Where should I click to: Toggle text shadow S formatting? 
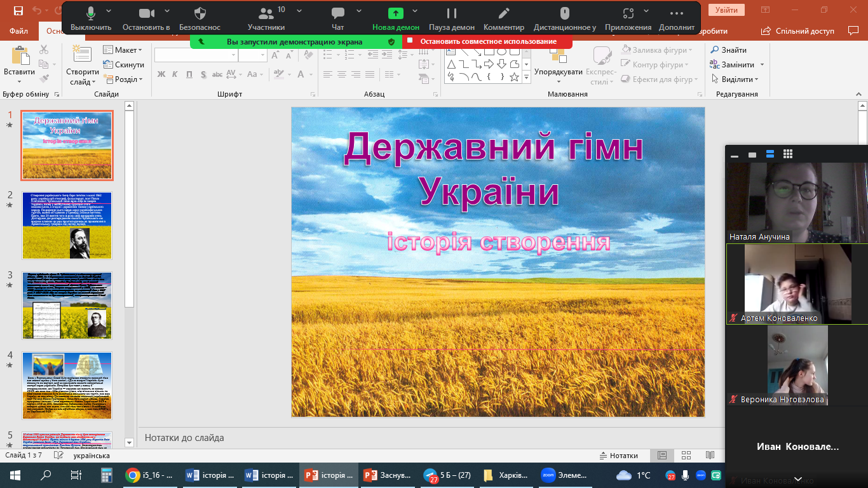(203, 74)
